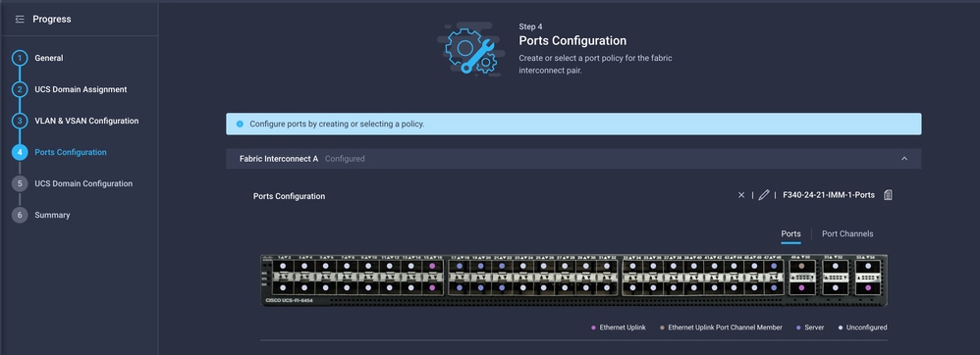980x355 pixels.
Task: Select unconfigured port 1
Action: tap(283, 266)
